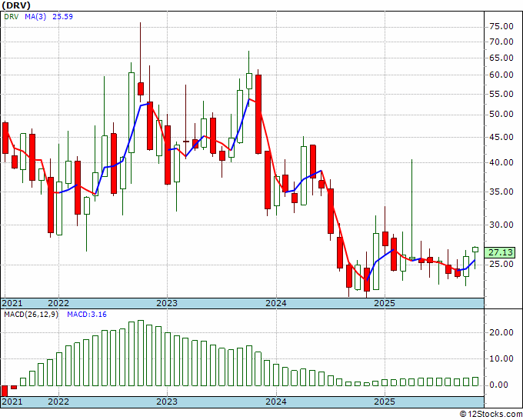The image size is (523, 420).
Task: Click the 70.00 price axis label
Action: tap(501, 42)
